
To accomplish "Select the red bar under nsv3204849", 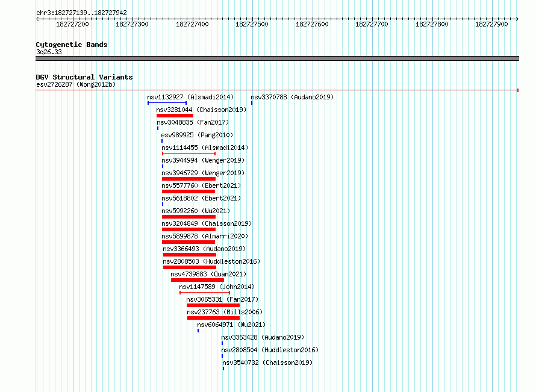I will pyautogui.click(x=189, y=229).
